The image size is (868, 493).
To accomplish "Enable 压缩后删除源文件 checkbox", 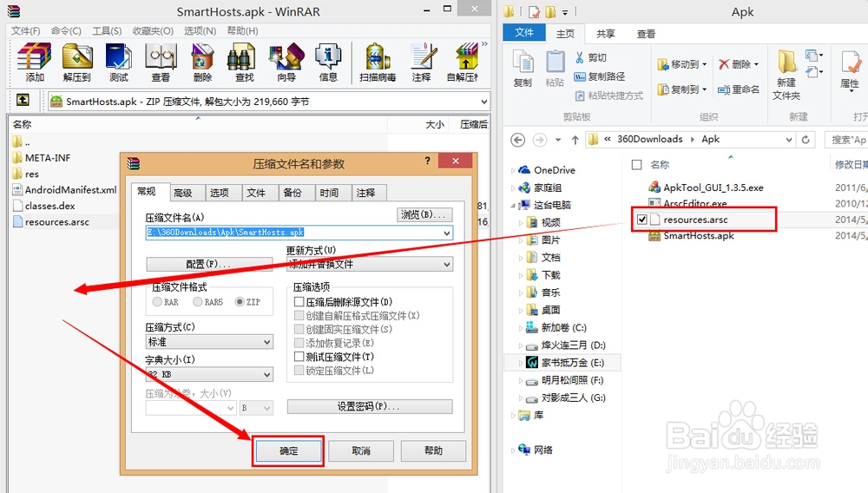I will click(299, 301).
